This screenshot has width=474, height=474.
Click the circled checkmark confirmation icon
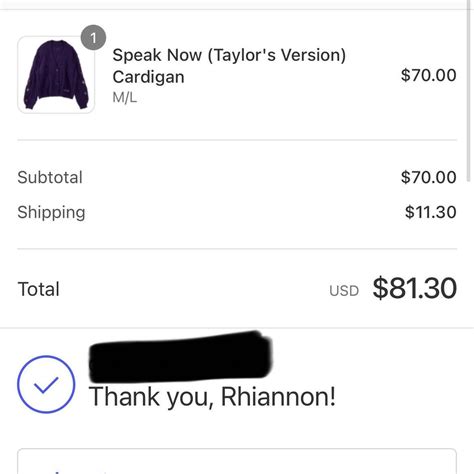pos(46,384)
